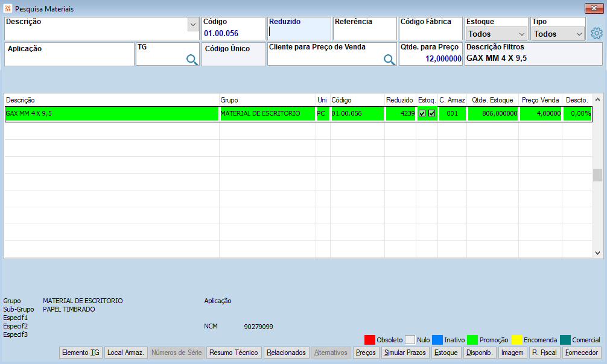
Task: Click the Cliente para Preço search magnifier
Action: tap(389, 59)
